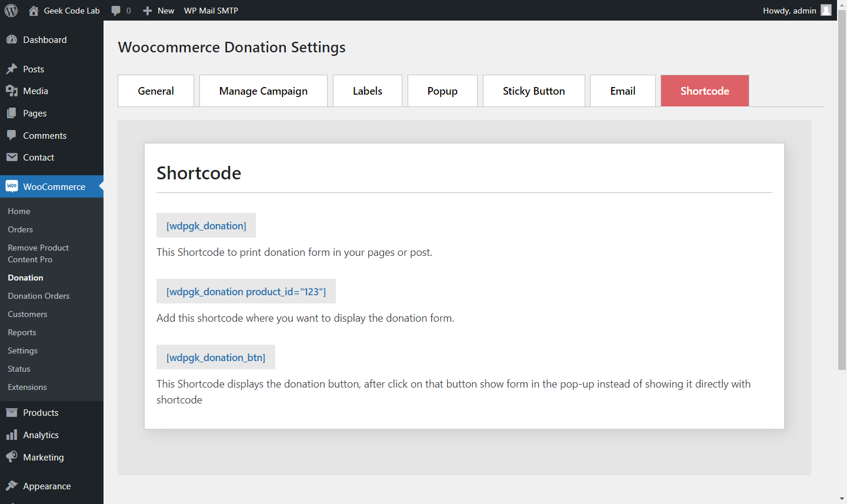Screen dimensions: 847x504
Task: Open the Media library menu label
Action: pyautogui.click(x=35, y=91)
